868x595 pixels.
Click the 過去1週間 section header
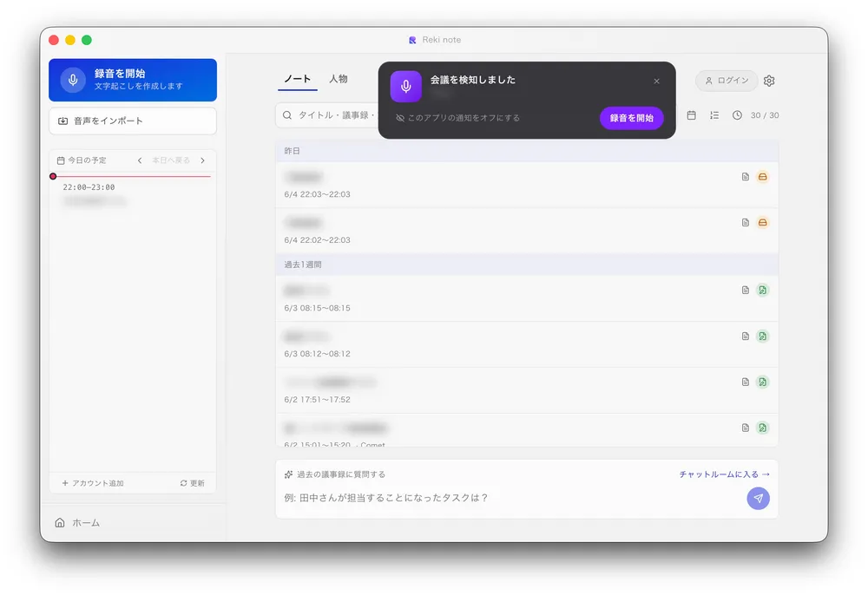coord(527,265)
